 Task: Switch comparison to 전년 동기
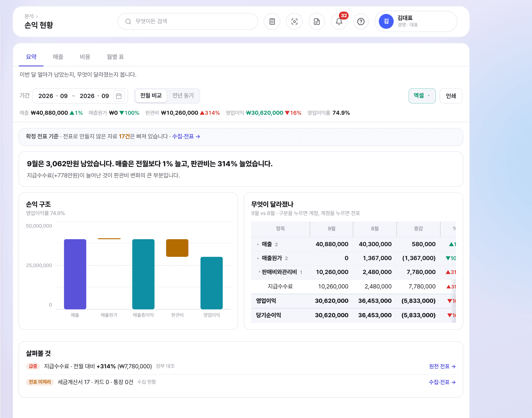pyautogui.click(x=183, y=96)
